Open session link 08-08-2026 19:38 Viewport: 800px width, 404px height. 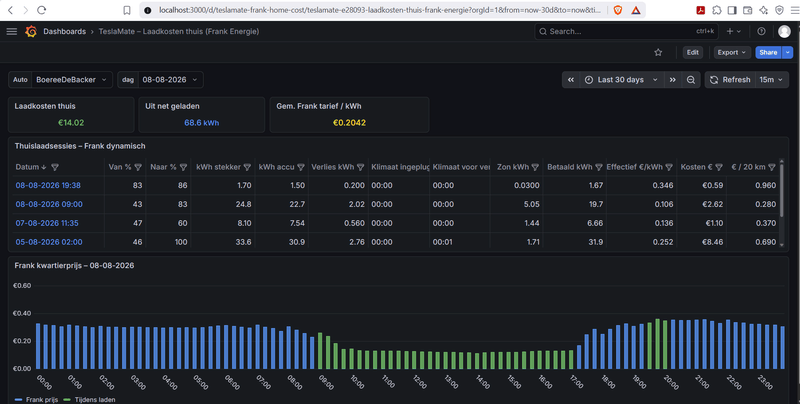pos(48,186)
